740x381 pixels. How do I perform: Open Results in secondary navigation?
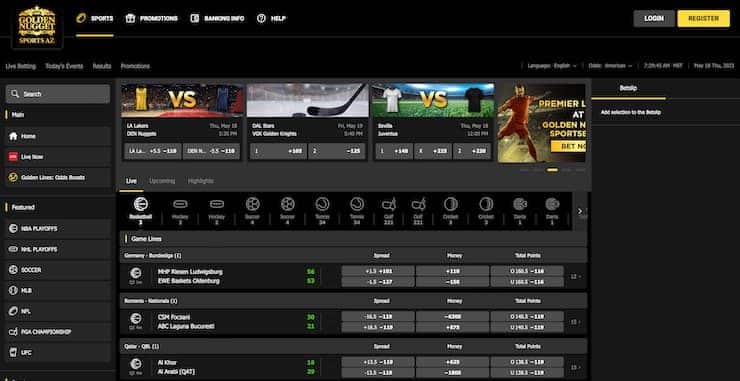(x=102, y=66)
